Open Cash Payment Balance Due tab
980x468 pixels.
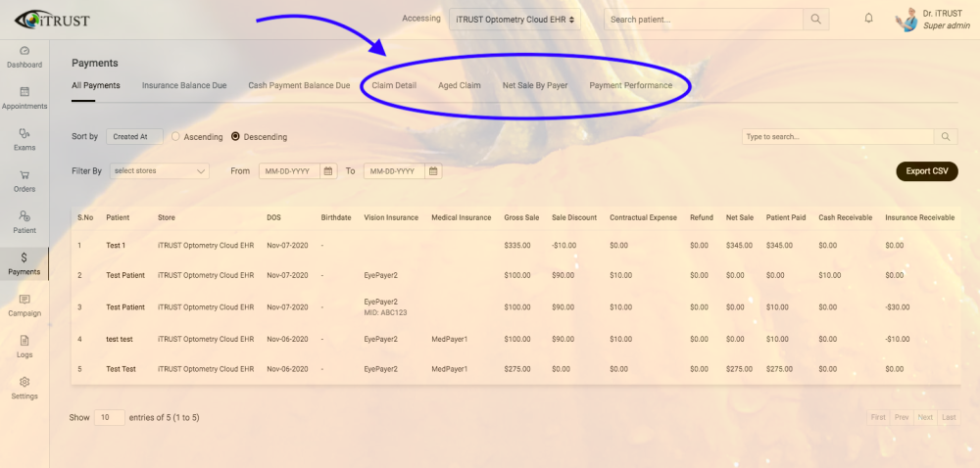coord(299,85)
